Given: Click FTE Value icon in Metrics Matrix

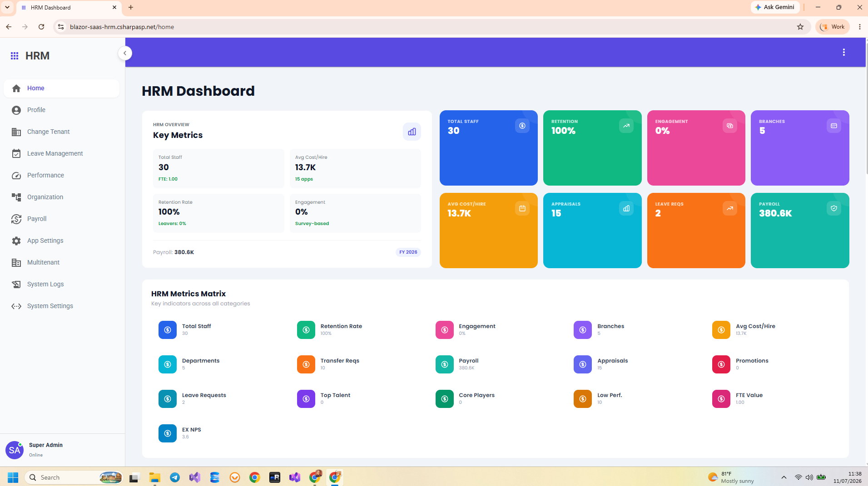Looking at the screenshot, I should (721, 399).
